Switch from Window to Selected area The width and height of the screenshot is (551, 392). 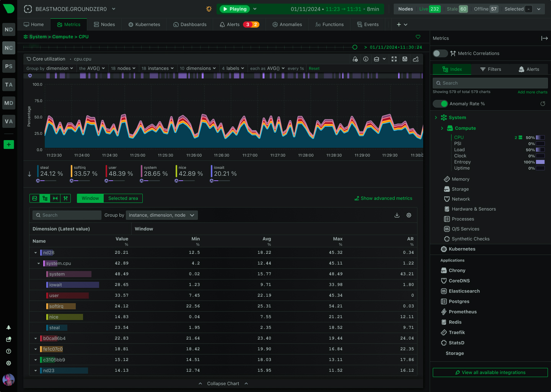coord(122,198)
